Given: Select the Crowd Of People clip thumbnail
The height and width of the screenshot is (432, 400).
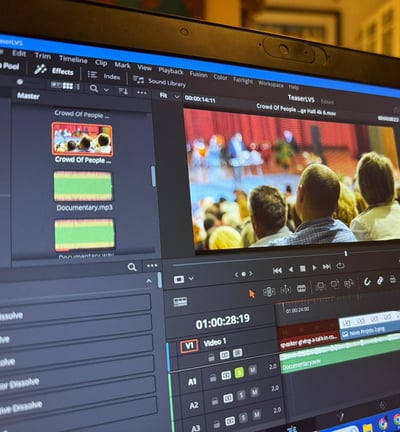Looking at the screenshot, I should click(82, 139).
